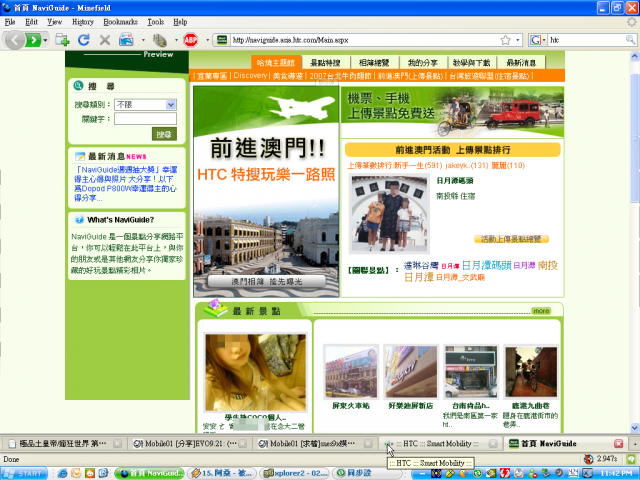Switch to the HTC Smart Mobility browser tab
This screenshot has height=480, width=640.
(x=440, y=444)
